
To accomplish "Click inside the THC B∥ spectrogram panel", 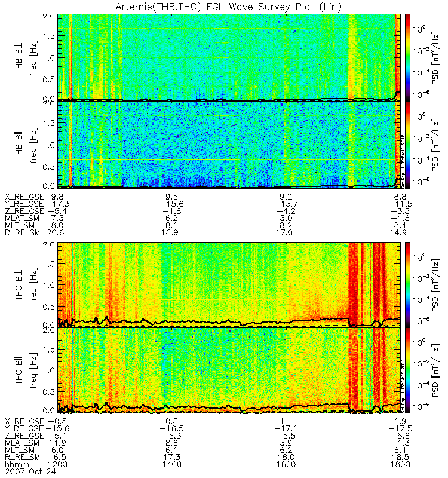I will tap(229, 370).
